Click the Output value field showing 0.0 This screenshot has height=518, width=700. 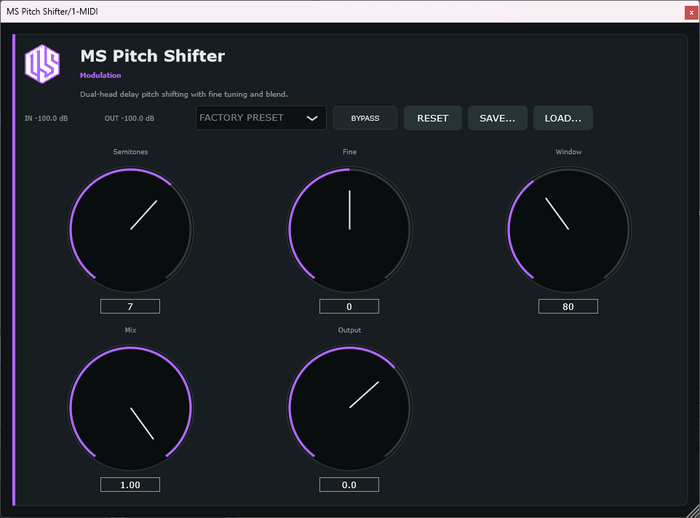[349, 485]
